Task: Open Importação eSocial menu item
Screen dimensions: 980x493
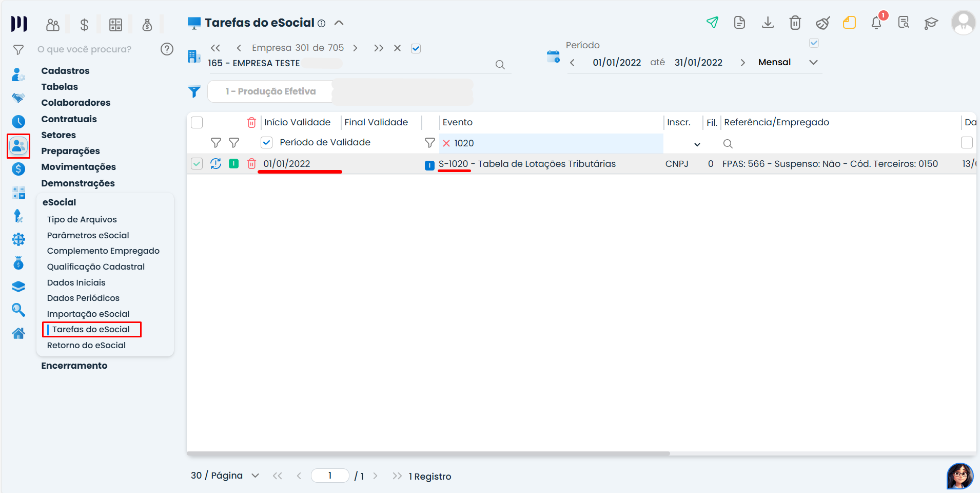Action: coord(88,314)
